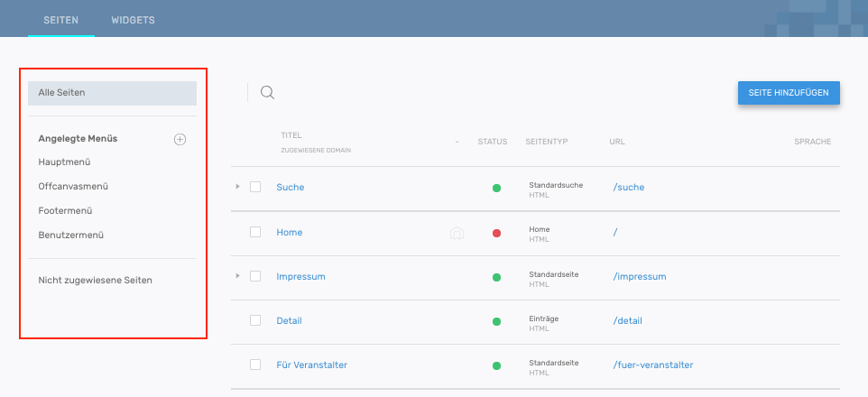
Task: Open Hauptmenü in the sidebar
Action: [x=65, y=162]
